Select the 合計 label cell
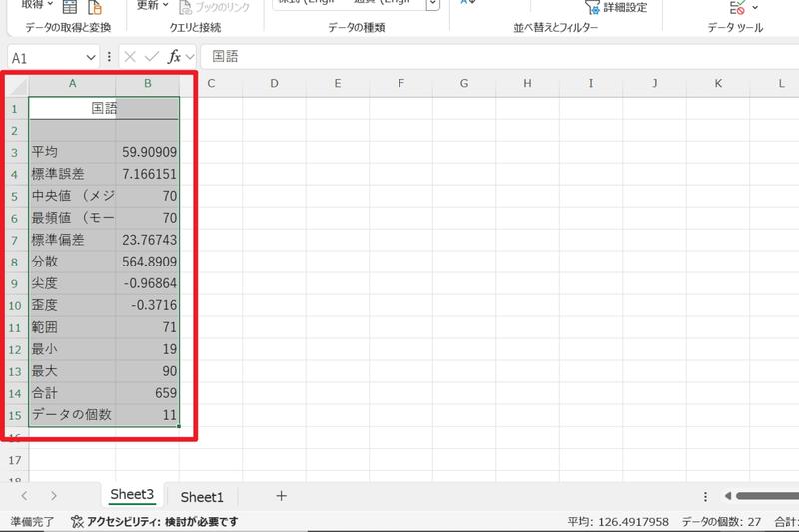Viewport: 799px width, 532px height. pyautogui.click(x=72, y=393)
